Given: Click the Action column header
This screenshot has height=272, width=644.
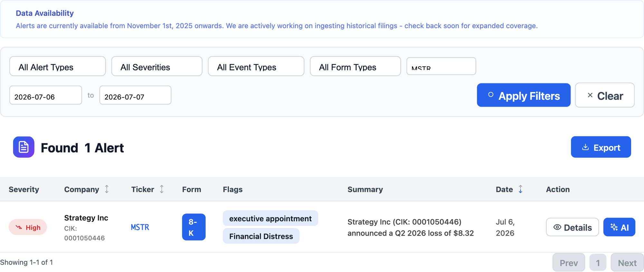Looking at the screenshot, I should tap(558, 189).
